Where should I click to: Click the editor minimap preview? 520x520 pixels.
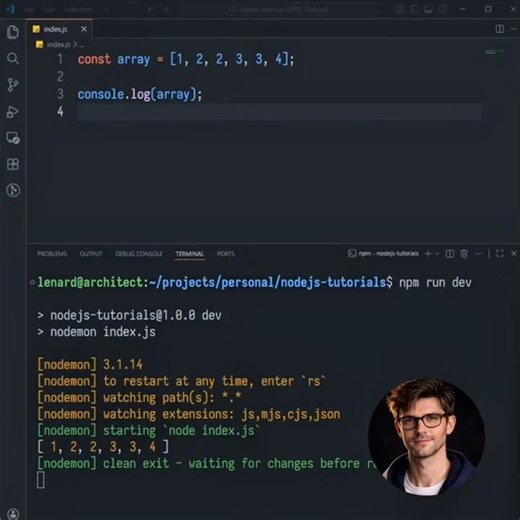click(494, 52)
